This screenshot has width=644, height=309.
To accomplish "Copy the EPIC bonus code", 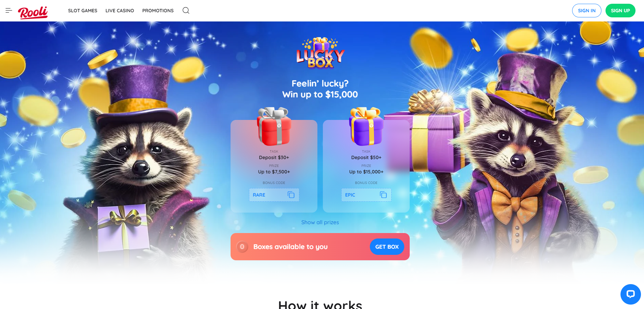I will [x=383, y=195].
